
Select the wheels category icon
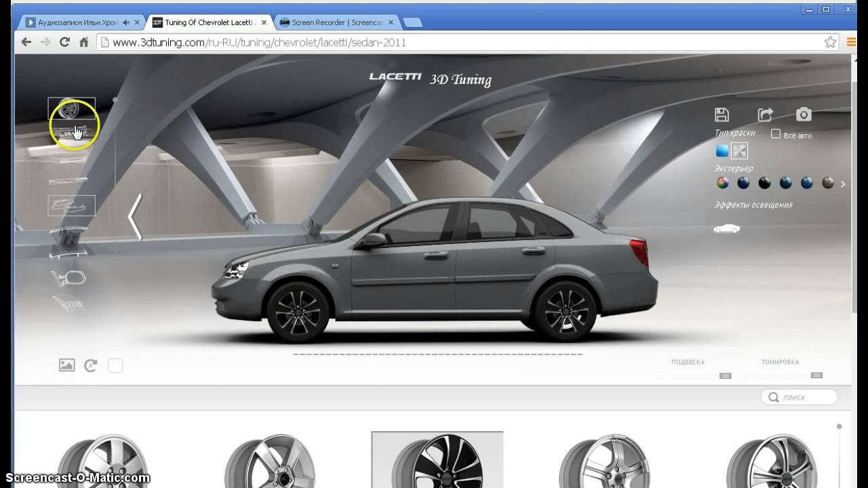71,108
